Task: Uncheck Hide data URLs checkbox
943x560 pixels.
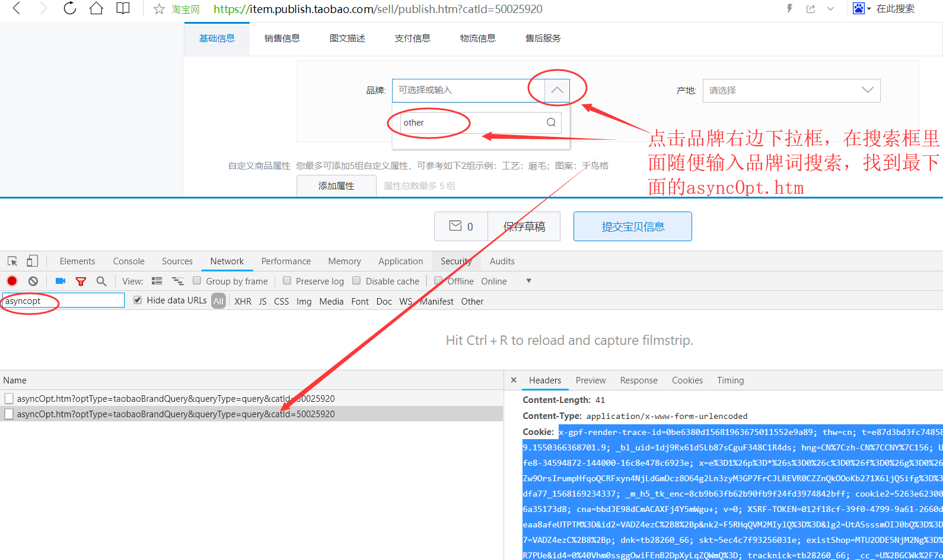Action: pos(138,300)
